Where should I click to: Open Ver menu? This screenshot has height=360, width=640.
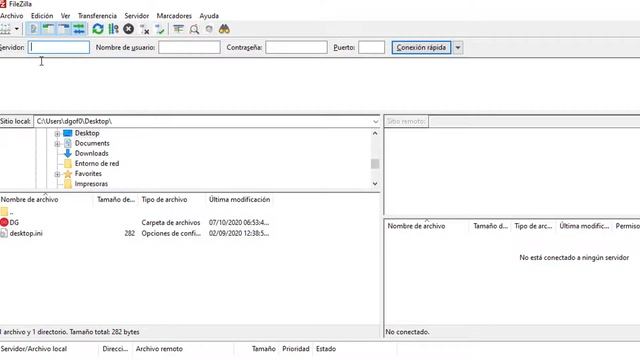point(65,16)
